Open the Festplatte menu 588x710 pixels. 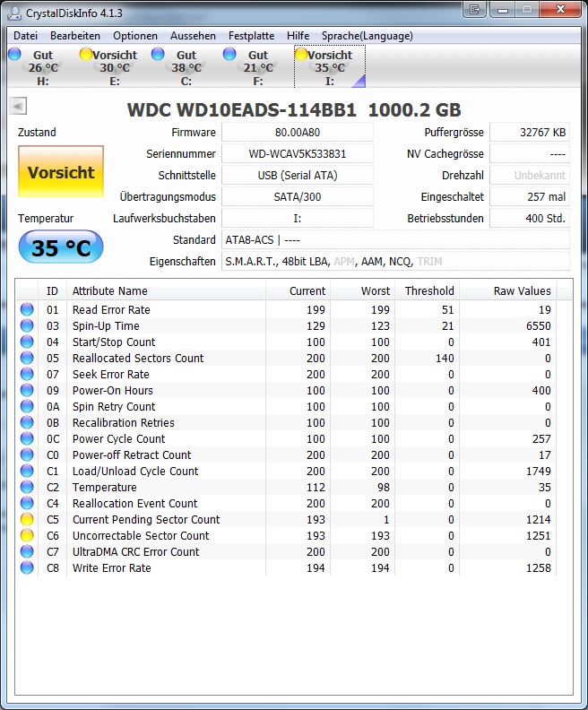tap(251, 36)
